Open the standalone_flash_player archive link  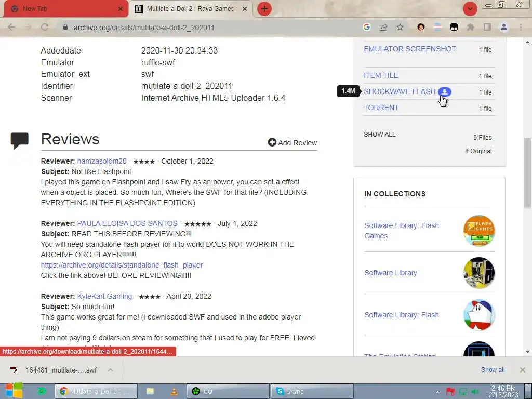click(x=122, y=265)
